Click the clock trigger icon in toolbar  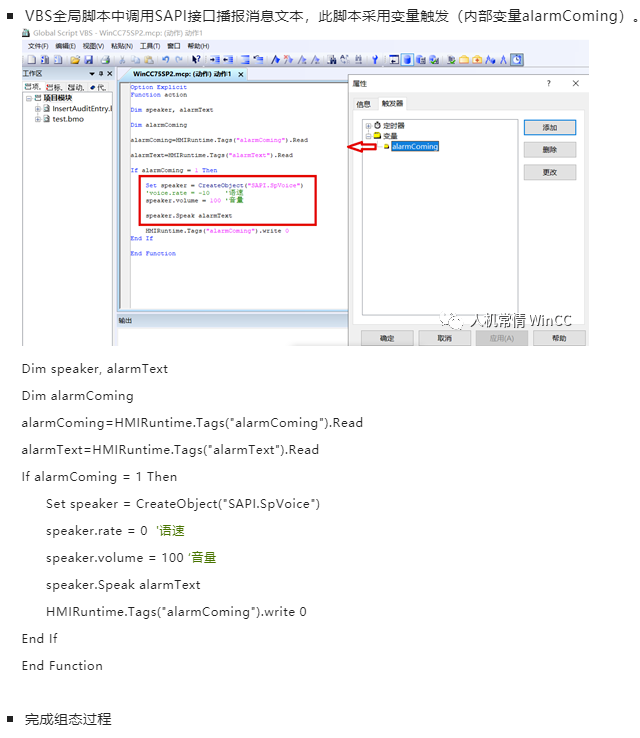coord(517,60)
